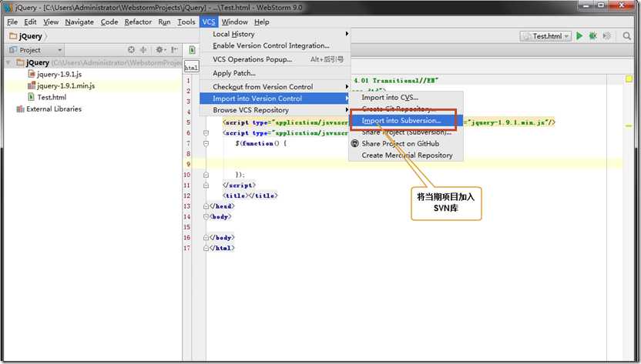This screenshot has width=641, height=364.
Task: Click the collapse all icon in Project panel
Action: [x=143, y=49]
